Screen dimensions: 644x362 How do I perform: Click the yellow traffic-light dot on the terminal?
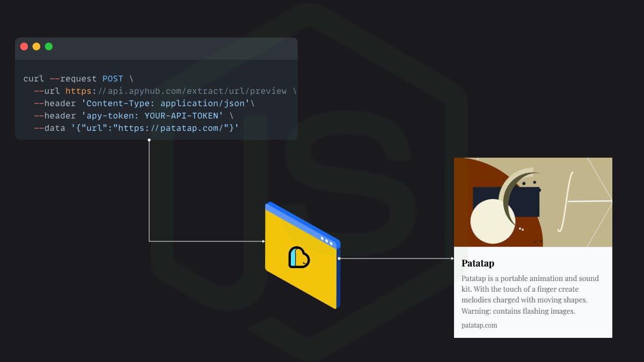point(36,46)
